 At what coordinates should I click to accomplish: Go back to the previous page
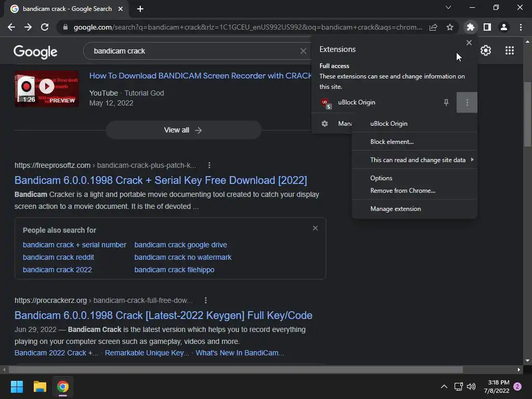11,27
